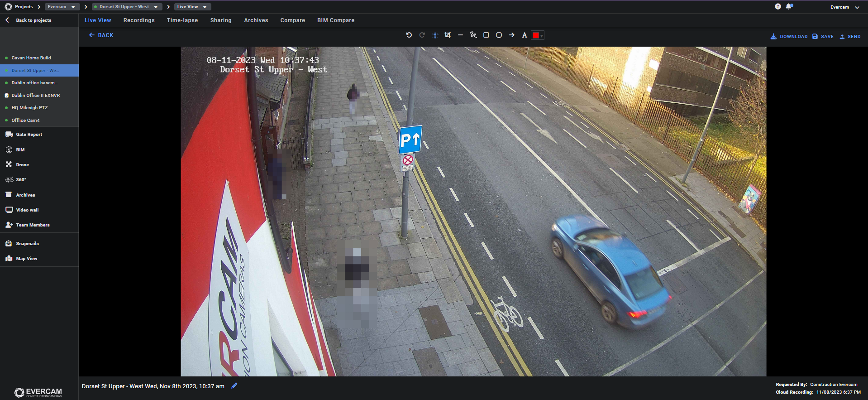Select the freehand squiggle drawing tool
The image size is (868, 400).
click(473, 35)
